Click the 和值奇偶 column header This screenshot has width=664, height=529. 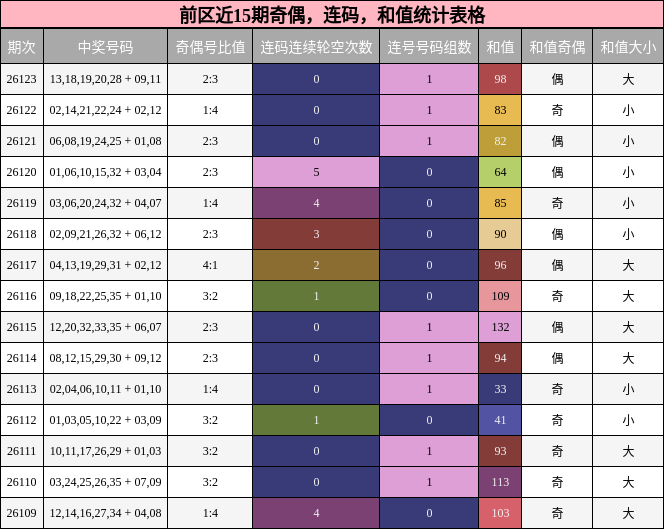[557, 47]
